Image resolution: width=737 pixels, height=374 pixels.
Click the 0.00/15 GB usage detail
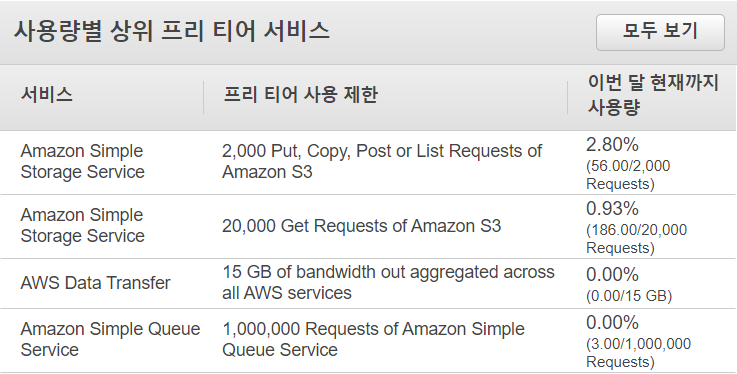click(x=629, y=296)
